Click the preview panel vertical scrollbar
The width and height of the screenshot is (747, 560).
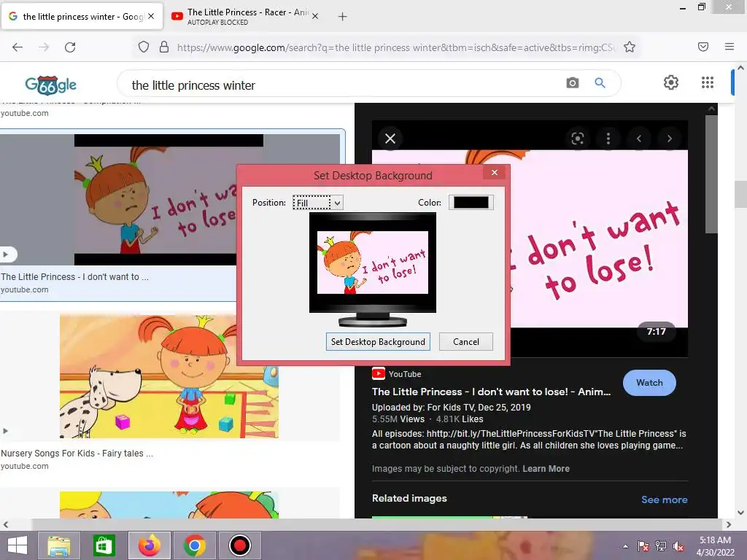tap(711, 174)
